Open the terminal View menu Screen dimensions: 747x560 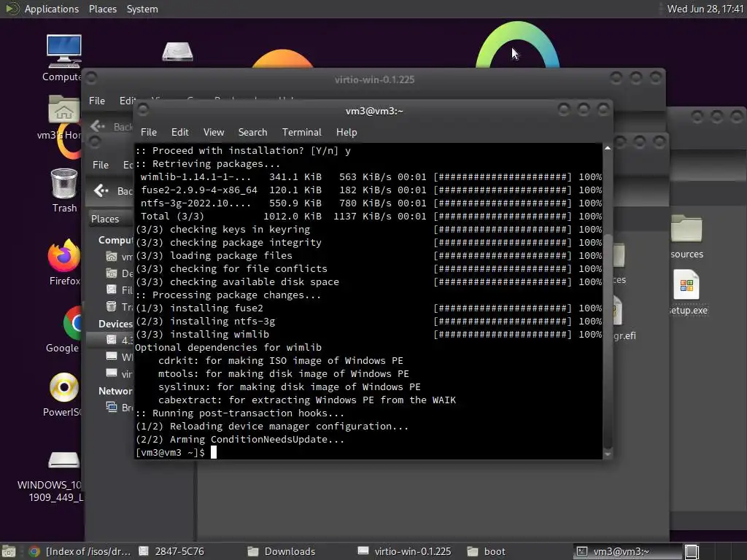[x=214, y=132]
